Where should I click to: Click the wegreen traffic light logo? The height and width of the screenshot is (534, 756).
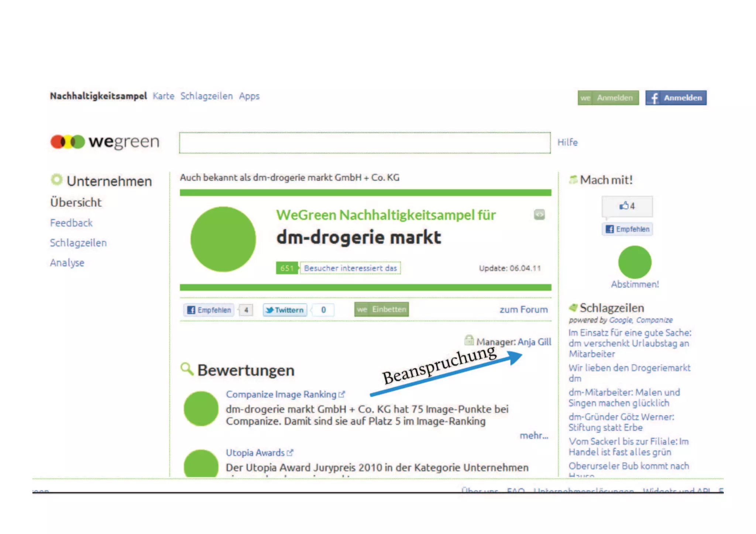pos(68,142)
